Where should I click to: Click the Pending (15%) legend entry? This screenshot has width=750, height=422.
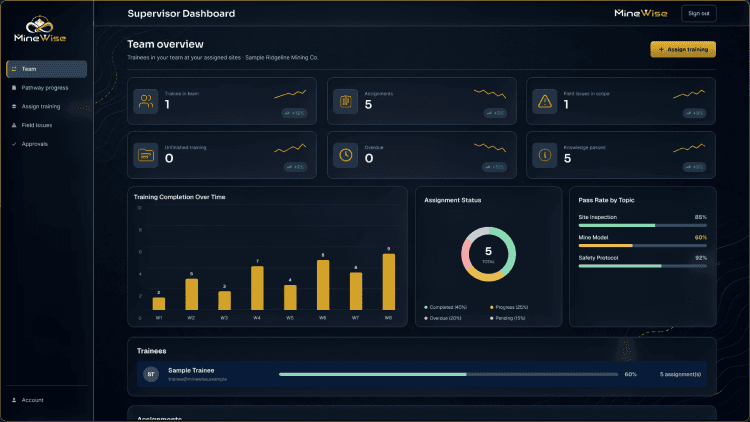click(x=507, y=318)
